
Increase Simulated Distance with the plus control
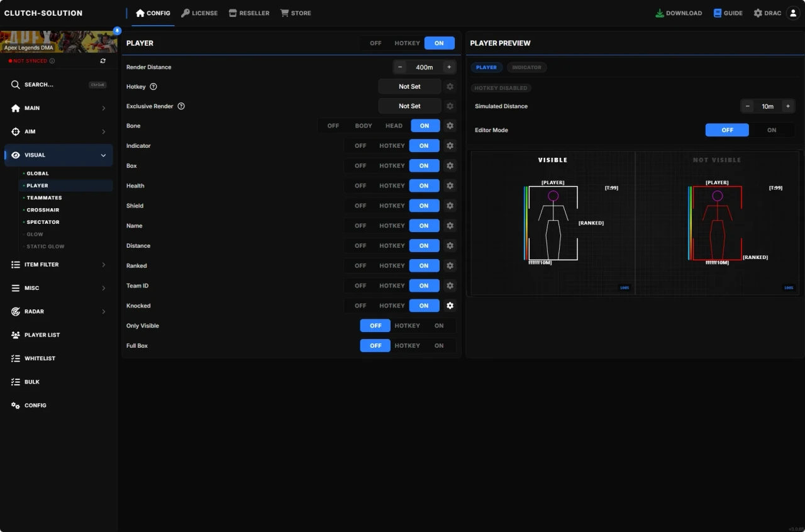coord(788,106)
